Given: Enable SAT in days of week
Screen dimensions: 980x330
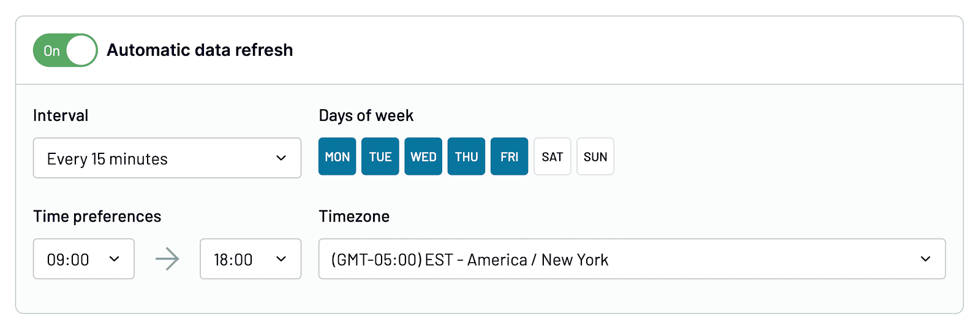Looking at the screenshot, I should [552, 157].
